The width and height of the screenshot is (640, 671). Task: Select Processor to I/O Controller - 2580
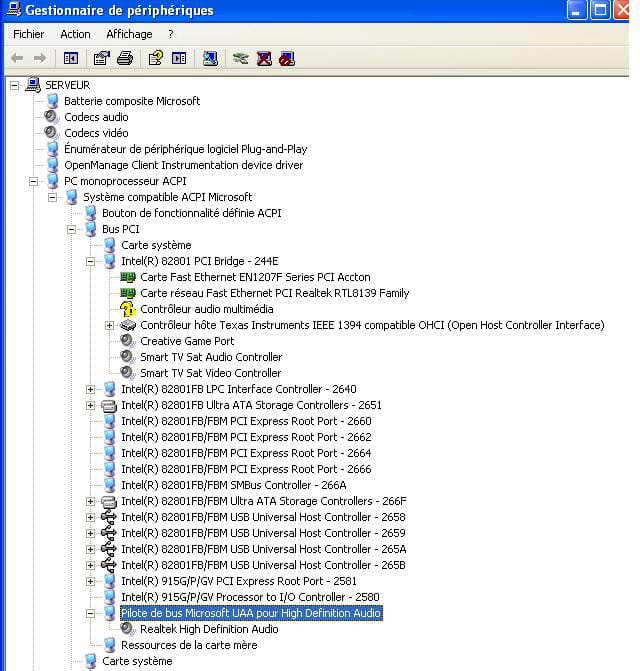tap(250, 597)
